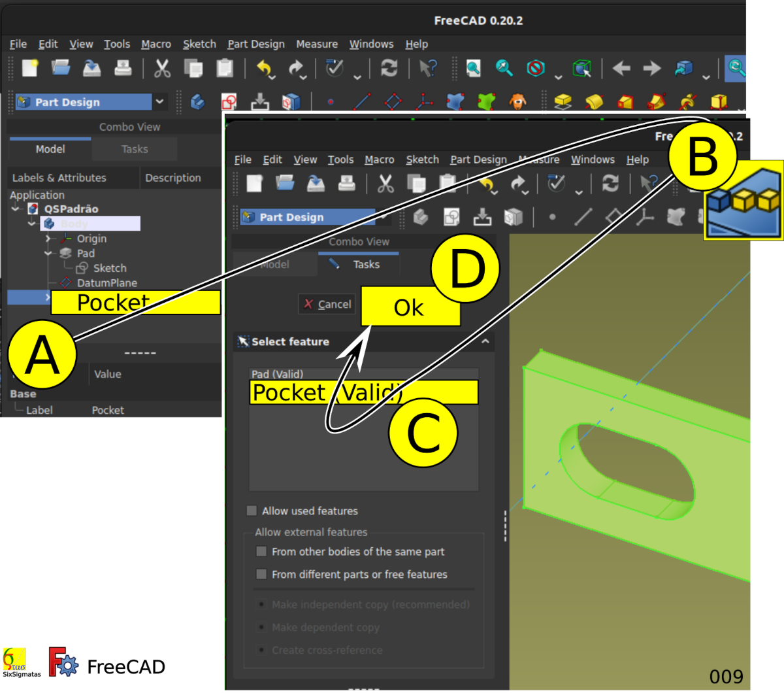This screenshot has width=784, height=693.
Task: Click Create body icon in back window
Action: tap(197, 102)
